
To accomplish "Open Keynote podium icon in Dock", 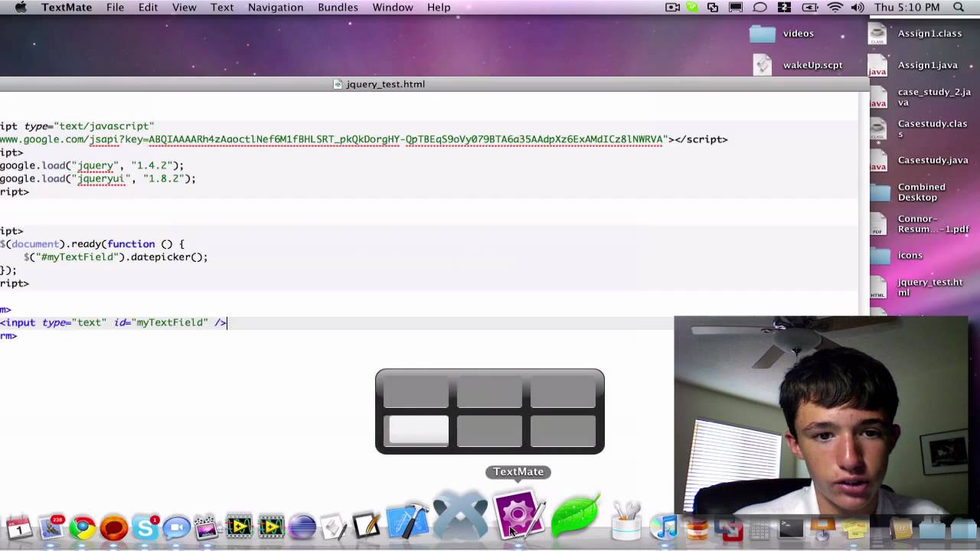I will (822, 528).
